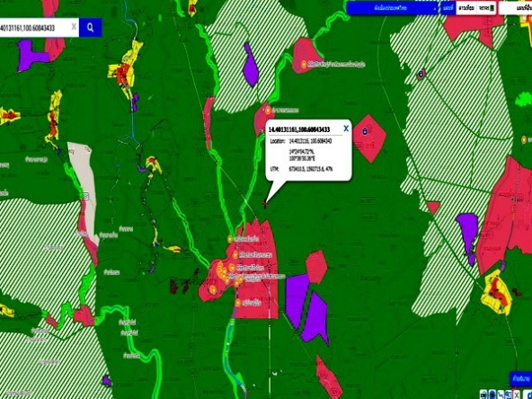532x399 pixels.
Task: Click the blue magnifier search button
Action: (90, 28)
